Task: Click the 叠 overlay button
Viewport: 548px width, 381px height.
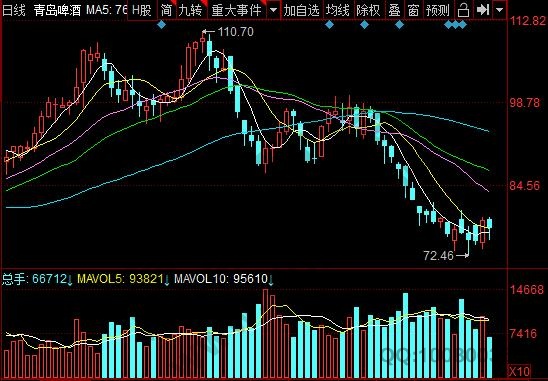Action: [394, 10]
